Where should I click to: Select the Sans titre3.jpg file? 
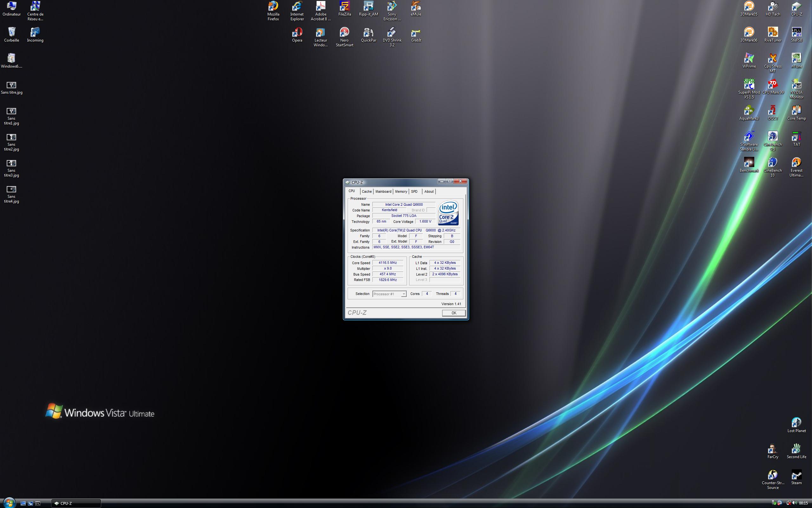click(x=11, y=168)
